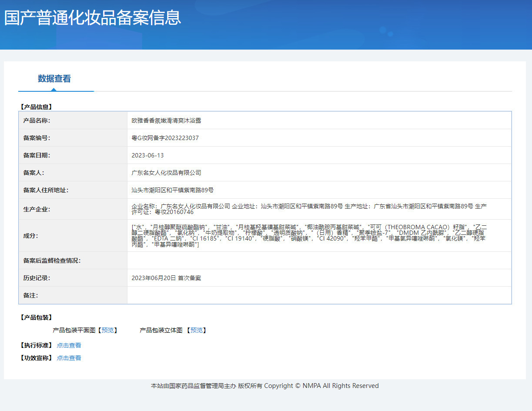Click 备案人 value 广东名女人化妆品有限公司
Image resolution: width=532 pixels, height=411 pixels.
coord(166,173)
